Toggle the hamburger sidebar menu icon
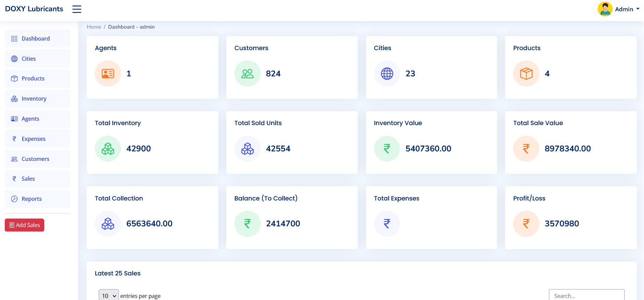The width and height of the screenshot is (644, 300). point(77,9)
